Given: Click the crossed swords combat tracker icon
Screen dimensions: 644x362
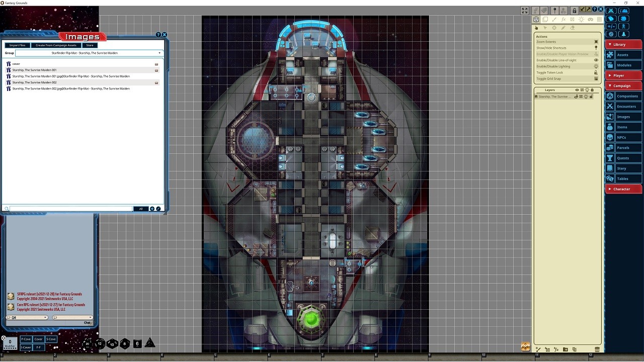Looking at the screenshot, I should pyautogui.click(x=611, y=11).
